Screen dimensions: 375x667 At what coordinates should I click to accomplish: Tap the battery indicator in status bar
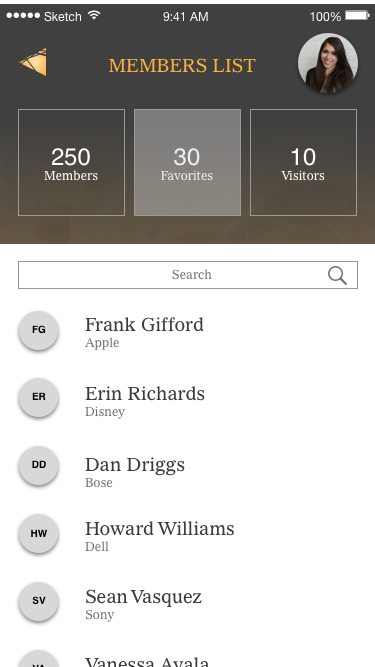pos(357,16)
